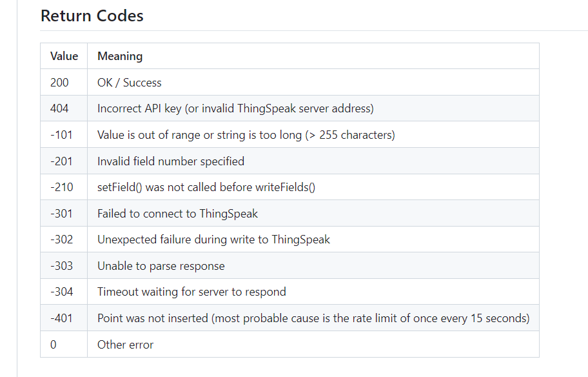The image size is (588, 377).
Task: Click the Other error text
Action: point(125,344)
